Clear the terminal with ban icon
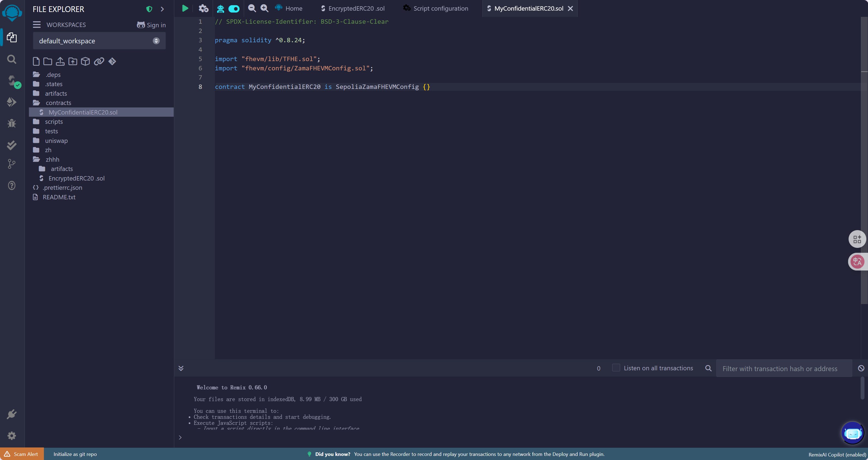Screen dimensions: 868x460 (x=861, y=368)
